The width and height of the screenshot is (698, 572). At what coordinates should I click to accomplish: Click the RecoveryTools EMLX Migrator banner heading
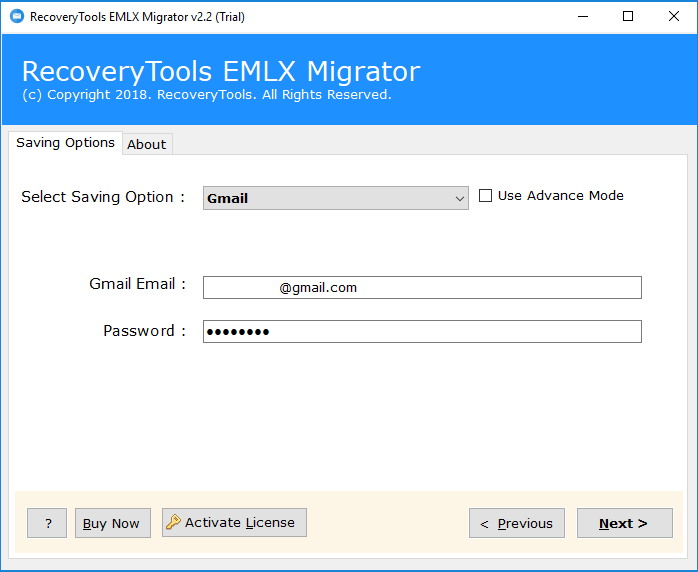click(x=221, y=71)
